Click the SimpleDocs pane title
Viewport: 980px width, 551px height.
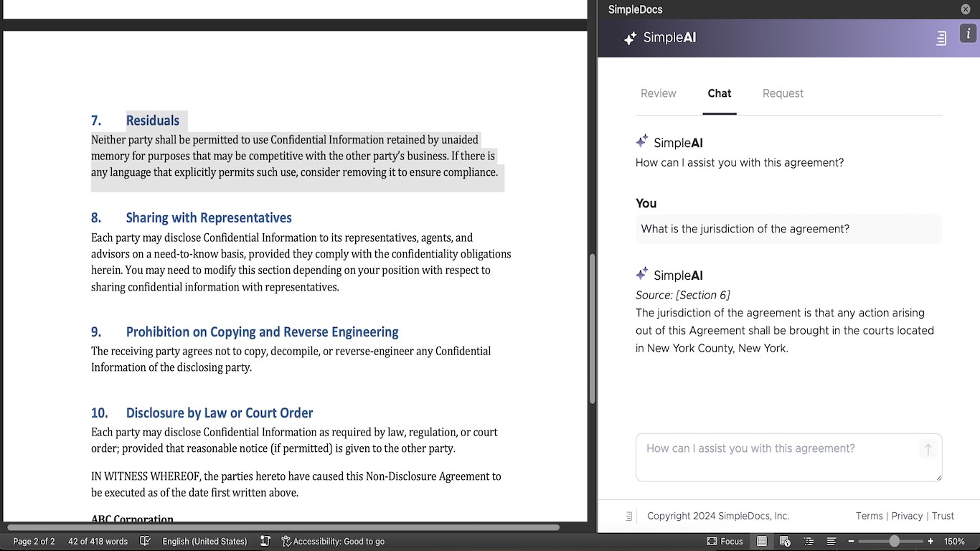click(x=635, y=9)
